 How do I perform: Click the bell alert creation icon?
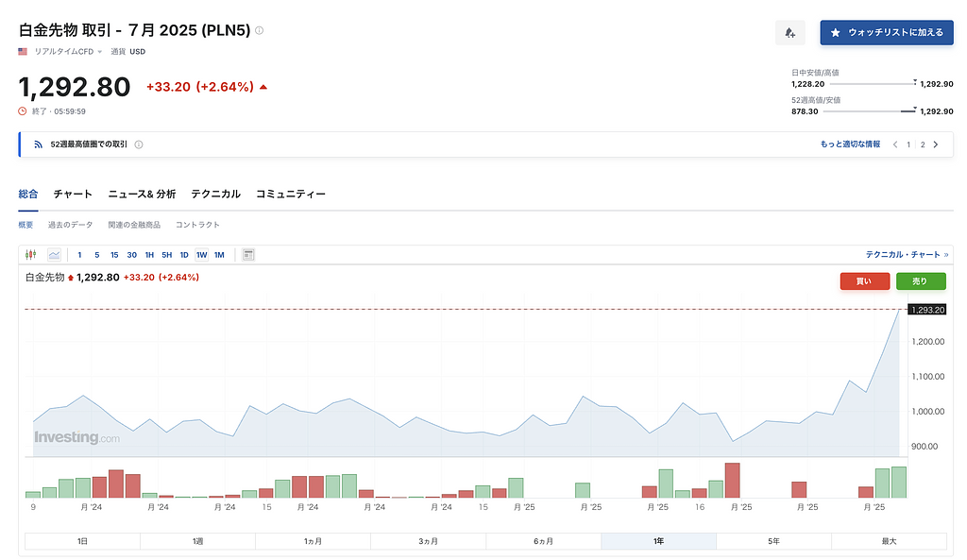[789, 33]
